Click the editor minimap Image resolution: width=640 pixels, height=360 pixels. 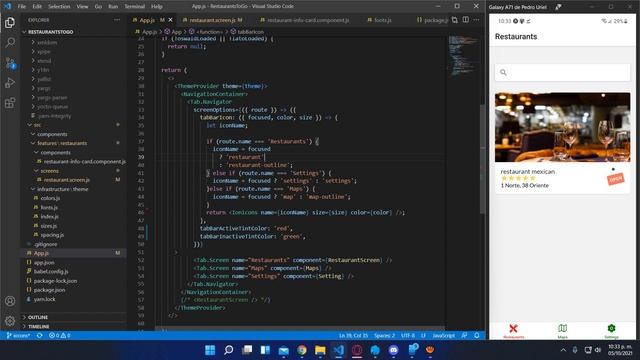coord(463,56)
